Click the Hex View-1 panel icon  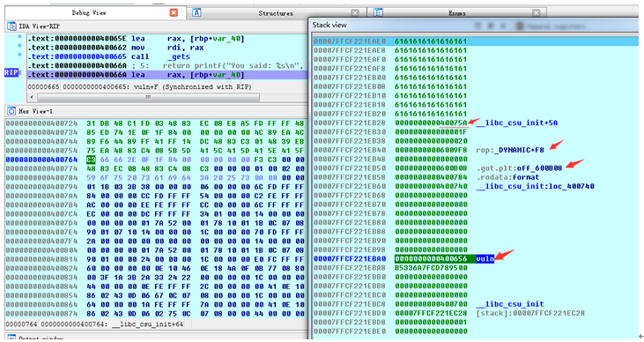[x=11, y=111]
